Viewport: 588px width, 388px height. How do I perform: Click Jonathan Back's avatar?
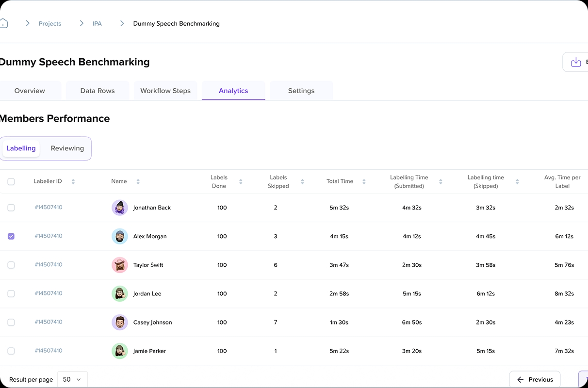(x=120, y=208)
